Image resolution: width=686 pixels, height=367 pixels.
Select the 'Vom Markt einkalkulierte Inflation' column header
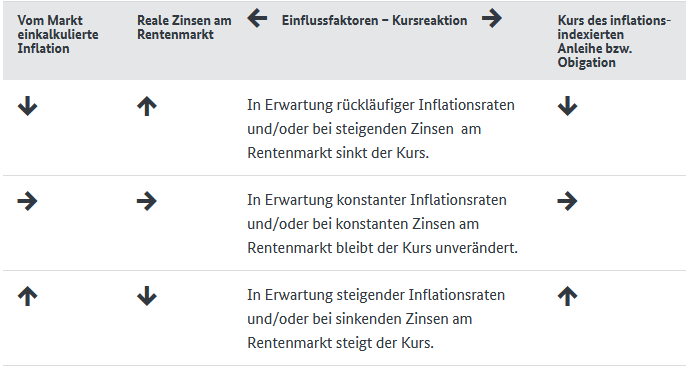pyautogui.click(x=58, y=34)
